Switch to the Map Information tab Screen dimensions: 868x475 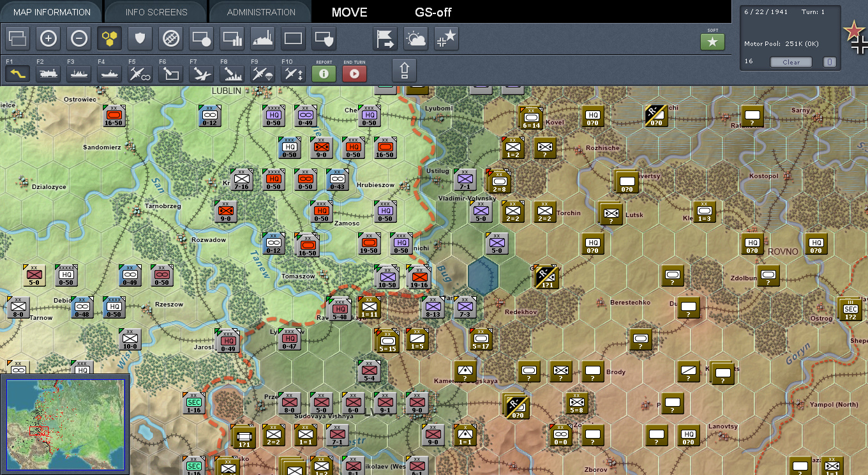[52, 12]
